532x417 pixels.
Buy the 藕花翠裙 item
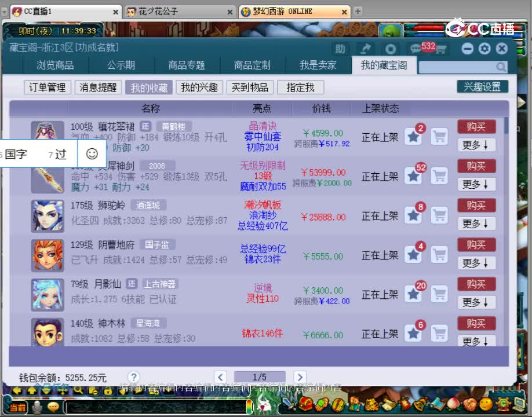pos(476,127)
